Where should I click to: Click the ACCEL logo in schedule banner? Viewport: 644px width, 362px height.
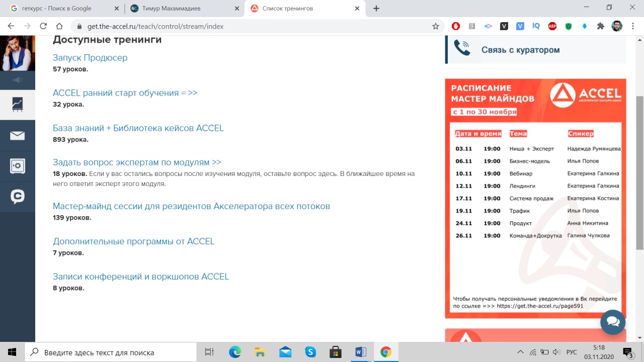(x=586, y=95)
